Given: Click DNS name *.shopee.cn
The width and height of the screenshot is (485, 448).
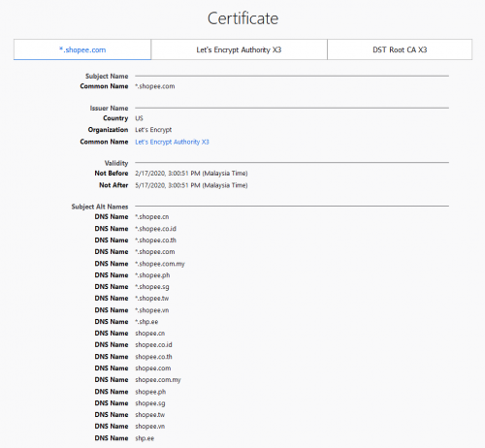Looking at the screenshot, I should pyautogui.click(x=152, y=217).
